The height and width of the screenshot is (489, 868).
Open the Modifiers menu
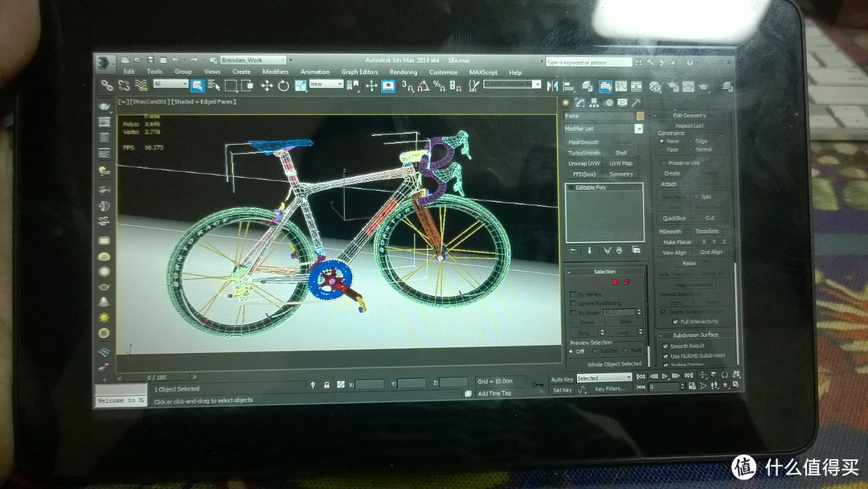(x=275, y=72)
